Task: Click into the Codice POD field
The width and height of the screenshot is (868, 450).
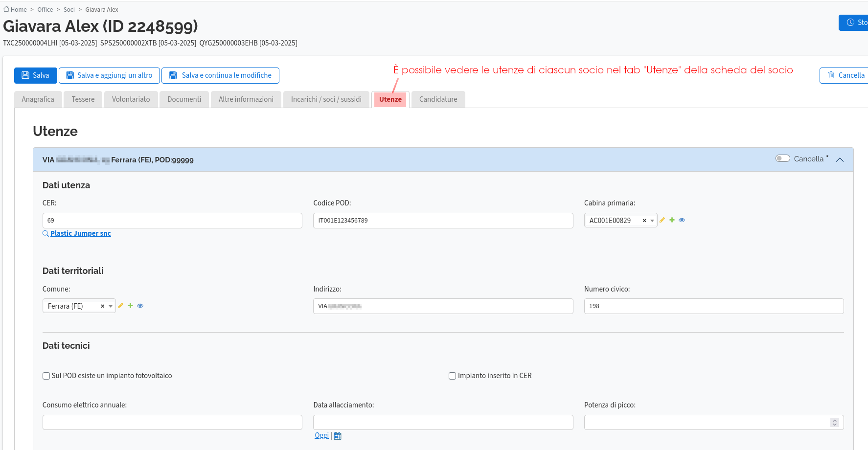Action: (x=443, y=221)
